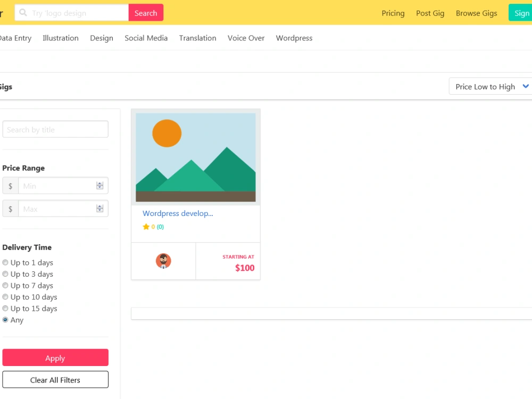Click the dollar sign beside the Min field
This screenshot has height=399, width=532.
pos(11,186)
